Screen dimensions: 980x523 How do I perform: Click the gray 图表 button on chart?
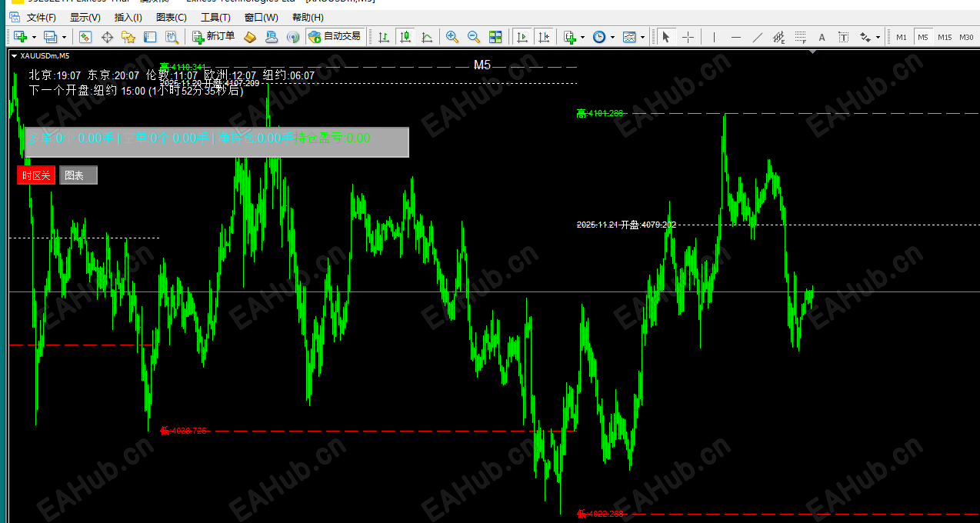(78, 175)
